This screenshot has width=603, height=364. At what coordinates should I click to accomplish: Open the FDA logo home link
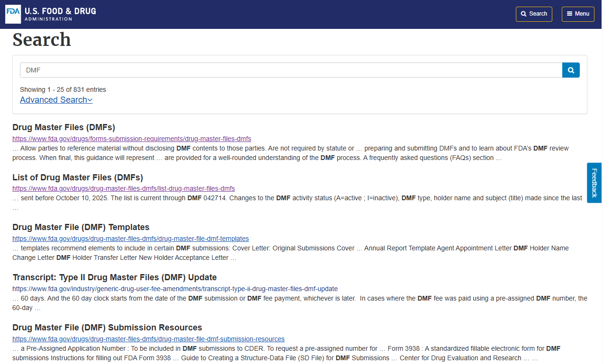(x=13, y=14)
